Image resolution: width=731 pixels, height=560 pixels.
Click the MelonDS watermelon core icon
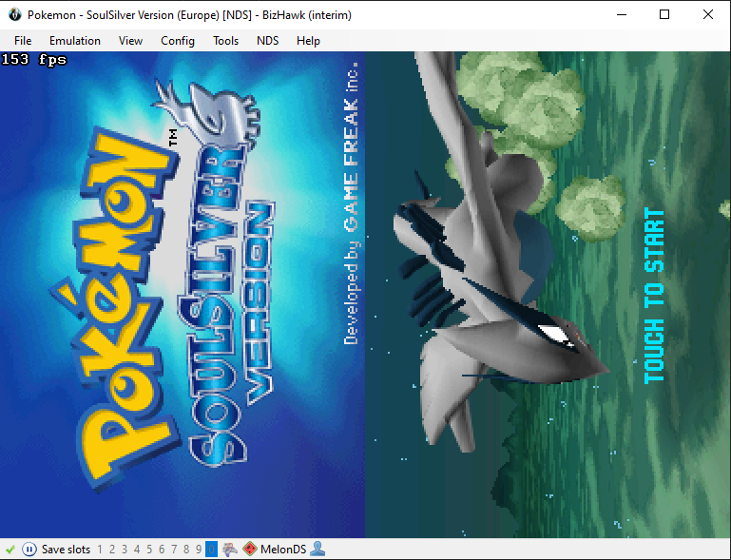click(x=250, y=550)
